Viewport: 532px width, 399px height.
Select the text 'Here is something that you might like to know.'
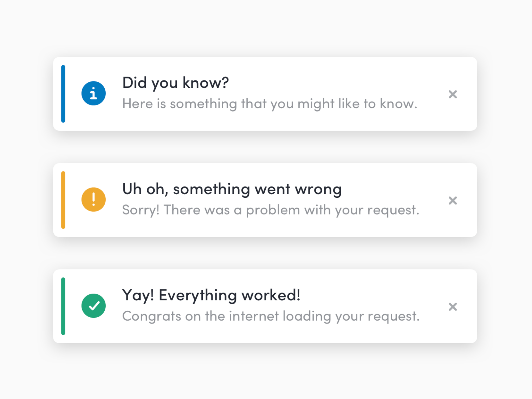(270, 104)
